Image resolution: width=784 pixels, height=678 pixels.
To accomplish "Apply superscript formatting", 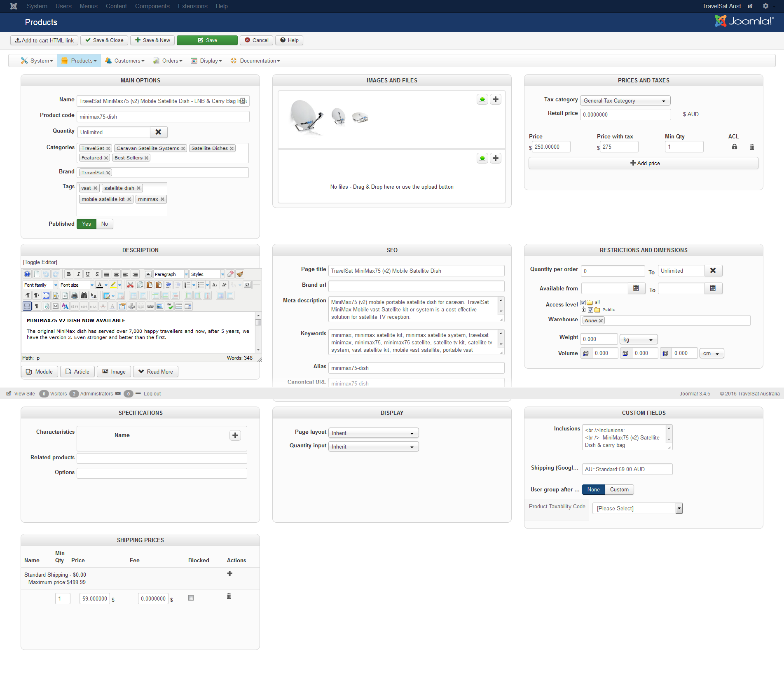I will tap(224, 285).
